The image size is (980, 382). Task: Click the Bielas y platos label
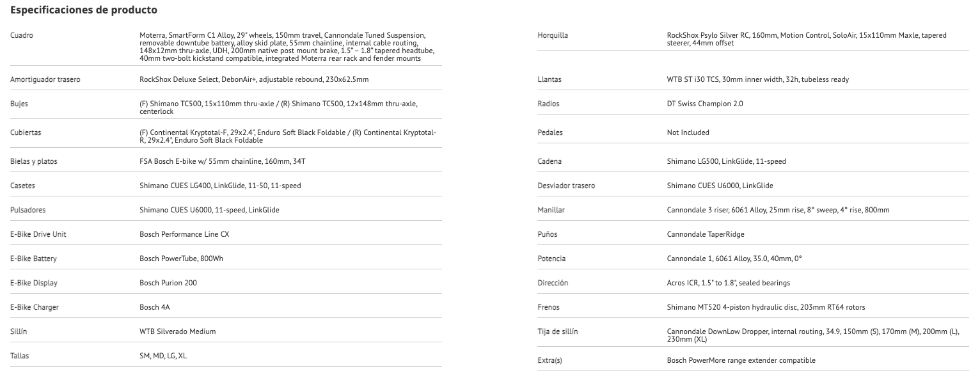tap(34, 161)
